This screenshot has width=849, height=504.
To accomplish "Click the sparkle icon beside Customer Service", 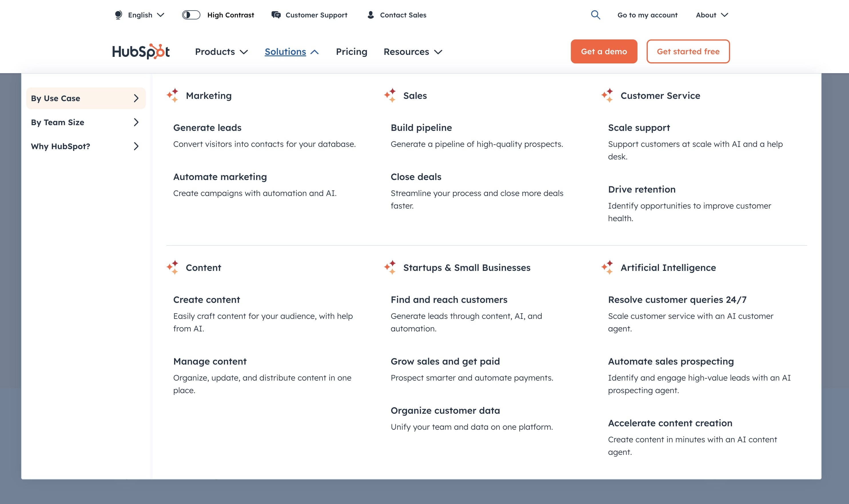I will [x=607, y=95].
